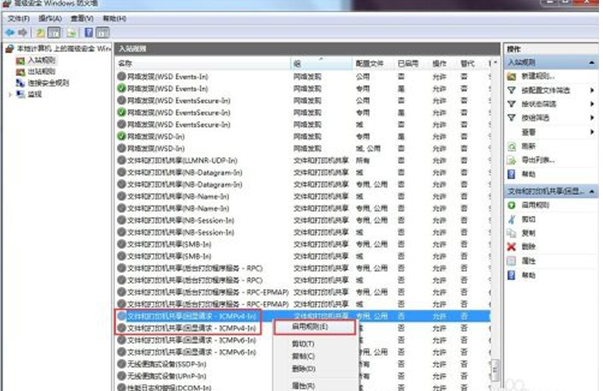Select the 监视 tree item label
Image resolution: width=603 pixels, height=391 pixels.
(x=35, y=94)
